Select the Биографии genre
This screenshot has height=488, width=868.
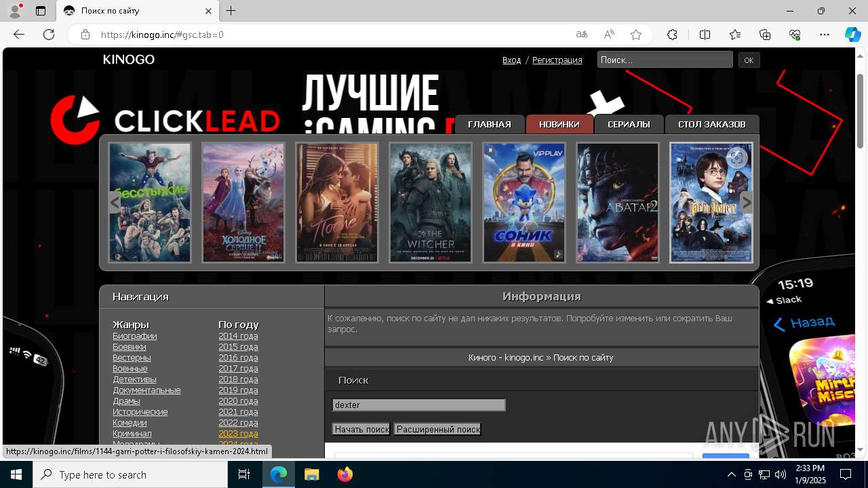[135, 336]
